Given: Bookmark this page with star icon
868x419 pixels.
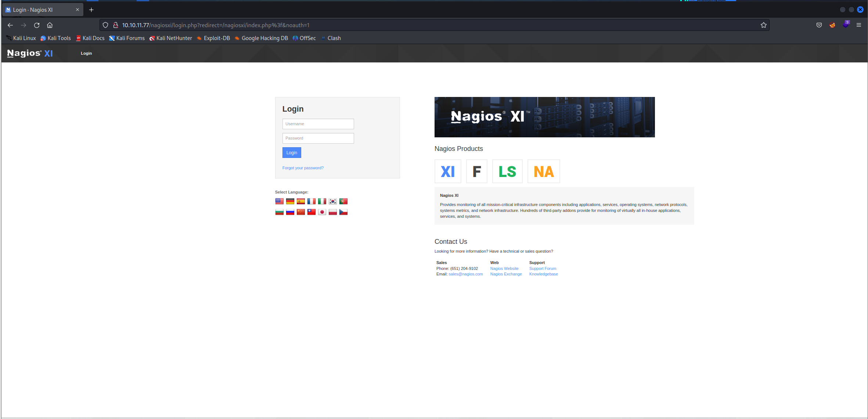Looking at the screenshot, I should coord(763,25).
